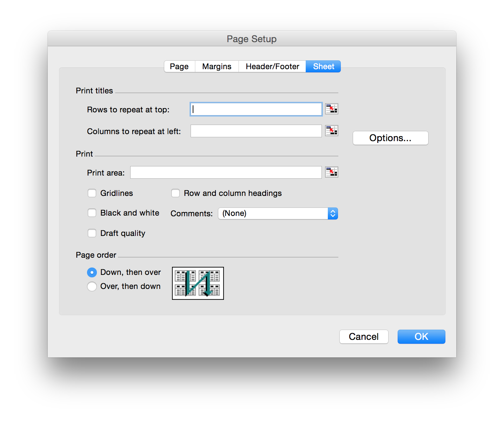Click range selector icon for Rows to repeat
This screenshot has height=422, width=504.
point(331,109)
